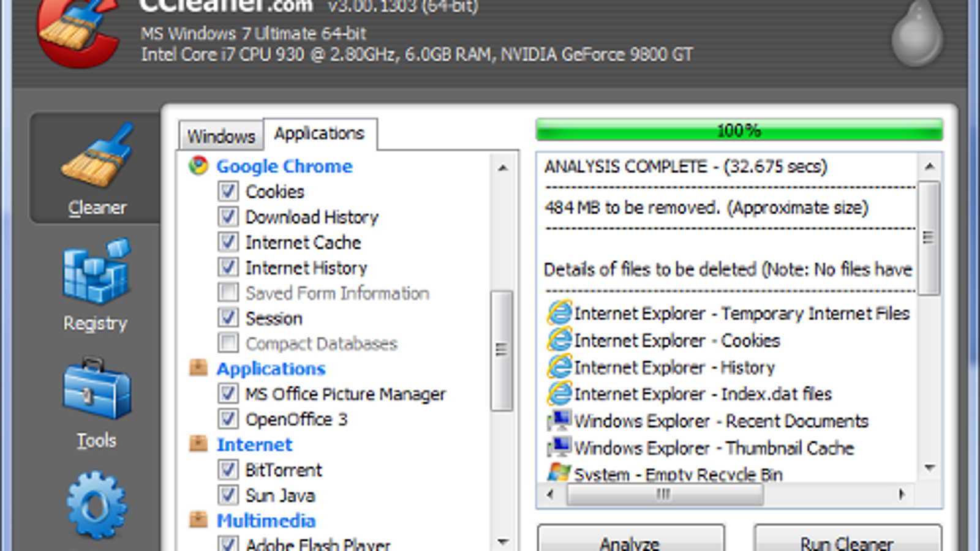The height and width of the screenshot is (551, 980).
Task: Click results horizontal scroll right arrow
Action: tap(902, 494)
